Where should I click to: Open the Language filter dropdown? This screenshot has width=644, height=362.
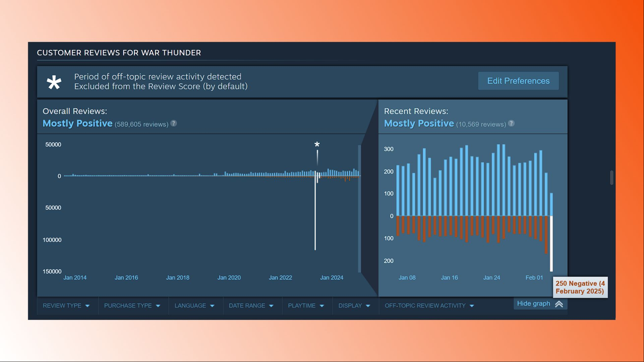point(194,305)
